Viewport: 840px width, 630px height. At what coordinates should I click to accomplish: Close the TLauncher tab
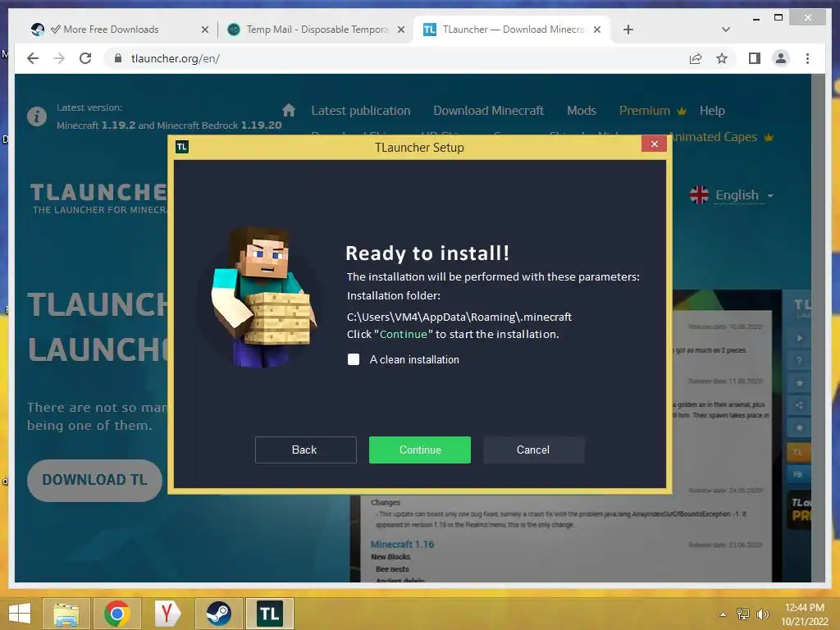(x=597, y=30)
